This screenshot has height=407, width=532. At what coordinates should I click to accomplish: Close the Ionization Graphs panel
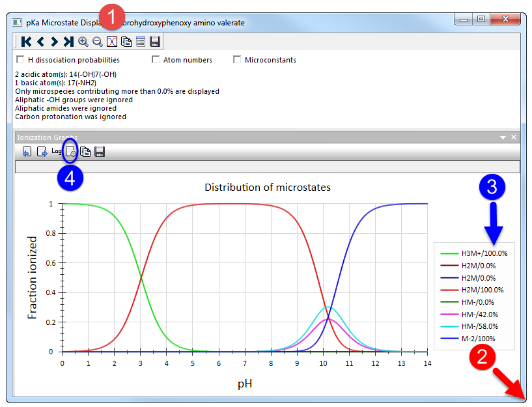point(514,137)
